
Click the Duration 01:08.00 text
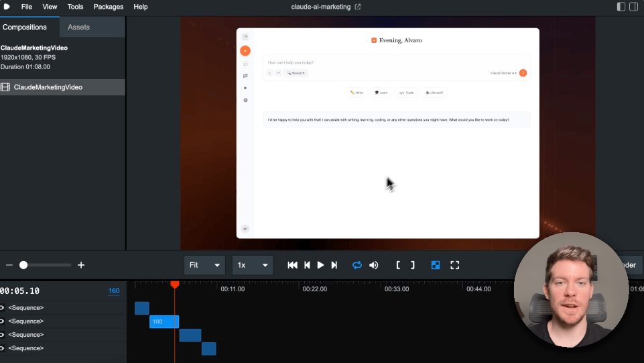point(25,66)
